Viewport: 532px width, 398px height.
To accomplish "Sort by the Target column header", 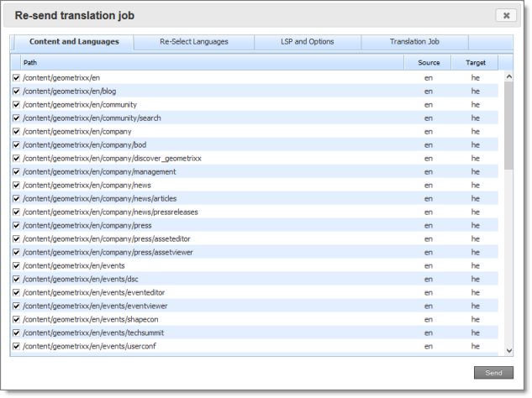I will (x=475, y=62).
